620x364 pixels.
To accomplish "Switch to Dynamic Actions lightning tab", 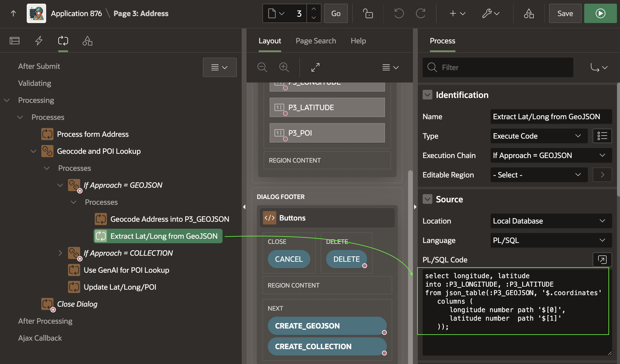I will [39, 41].
